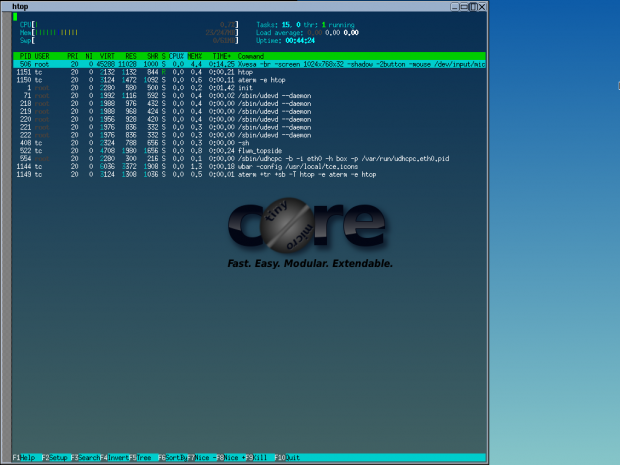
Task: Click the htop window title bar
Action: coord(229,6)
